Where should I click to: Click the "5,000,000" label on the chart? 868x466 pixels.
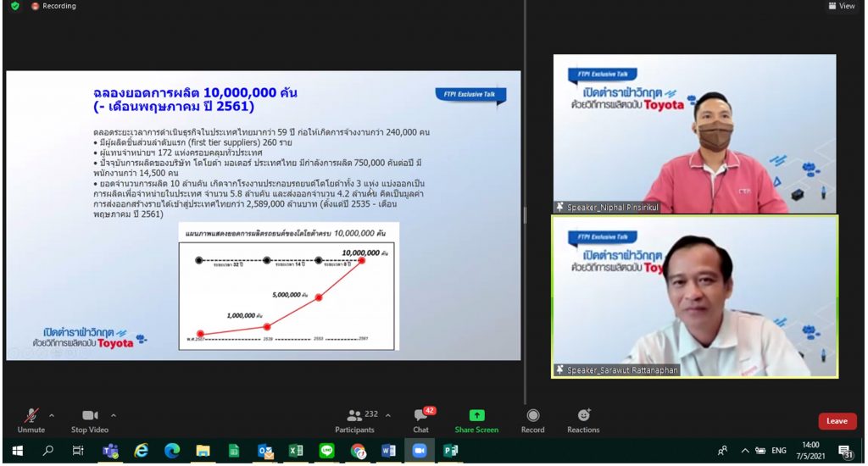coord(290,295)
